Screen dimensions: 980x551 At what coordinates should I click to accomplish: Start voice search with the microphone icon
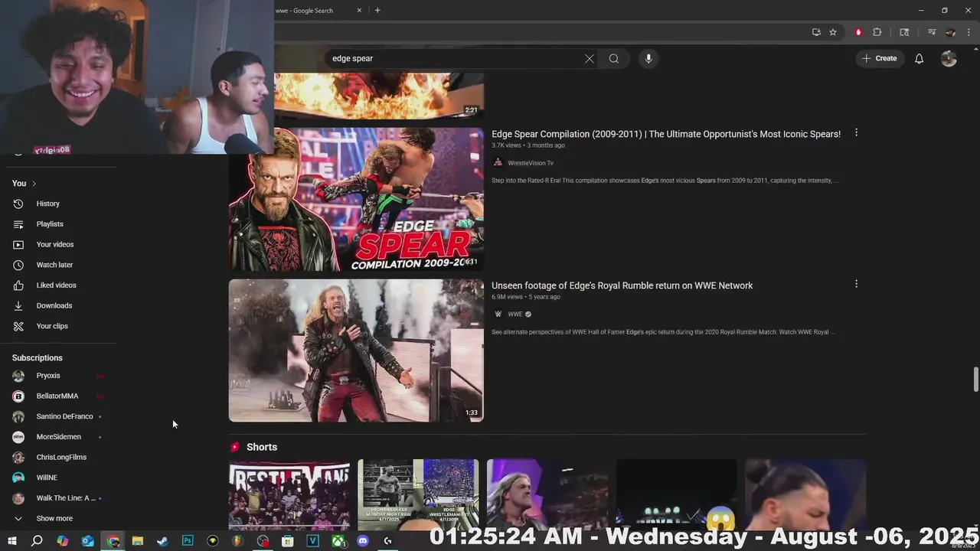pos(648,59)
